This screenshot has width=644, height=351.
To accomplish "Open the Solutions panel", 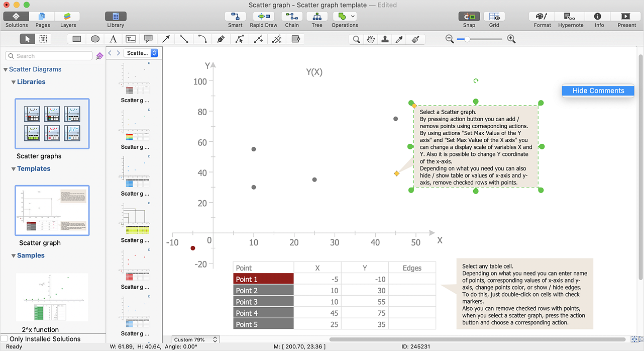I will [17, 17].
